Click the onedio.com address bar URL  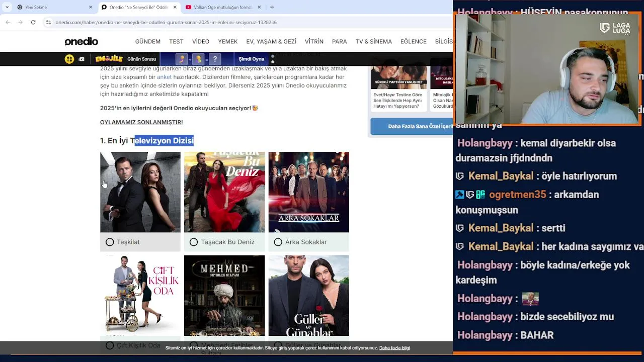[166, 22]
